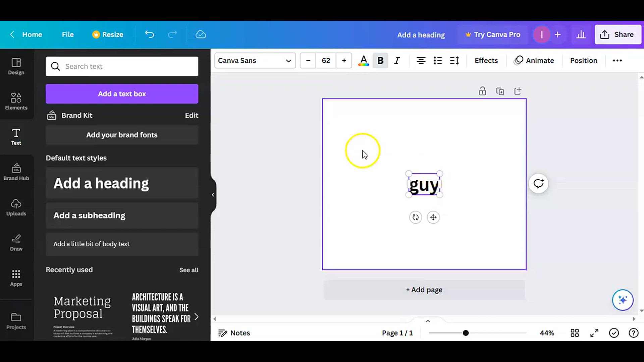Click the 44% zoom level
Viewport: 644px width, 362px height.
[547, 333]
